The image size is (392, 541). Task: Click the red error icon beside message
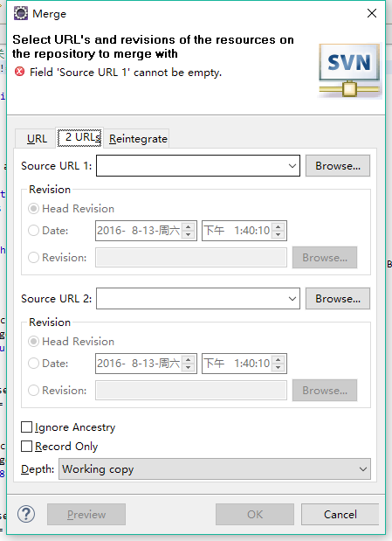pyautogui.click(x=20, y=72)
